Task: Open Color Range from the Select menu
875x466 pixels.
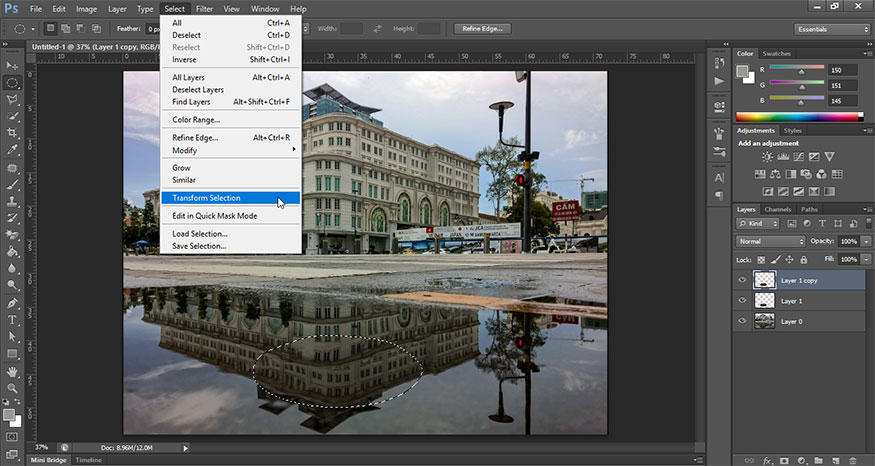Action: click(x=230, y=119)
